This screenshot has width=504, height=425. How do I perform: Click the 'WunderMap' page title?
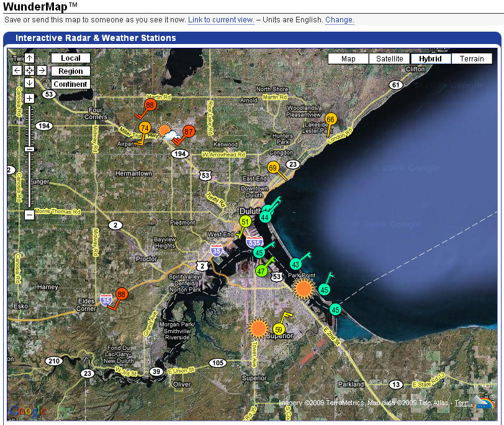click(x=40, y=6)
